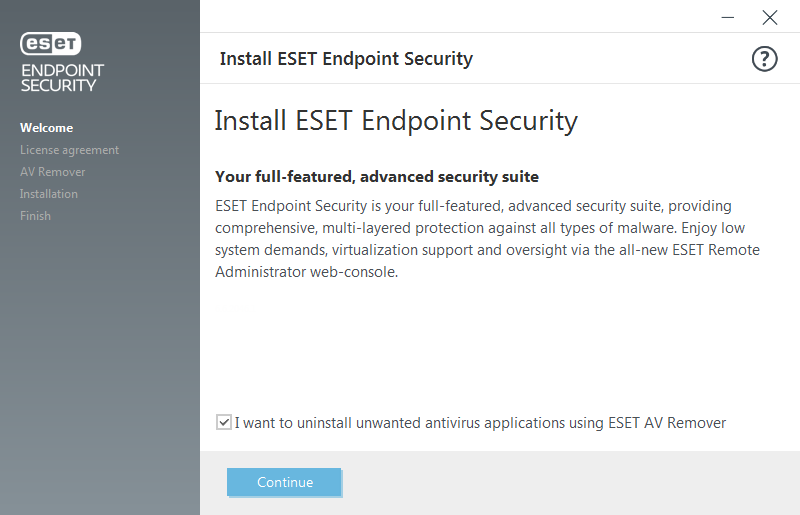This screenshot has width=800, height=515.
Task: Click the ENDPOINT SECURITY product name in sidebar
Action: (x=62, y=78)
